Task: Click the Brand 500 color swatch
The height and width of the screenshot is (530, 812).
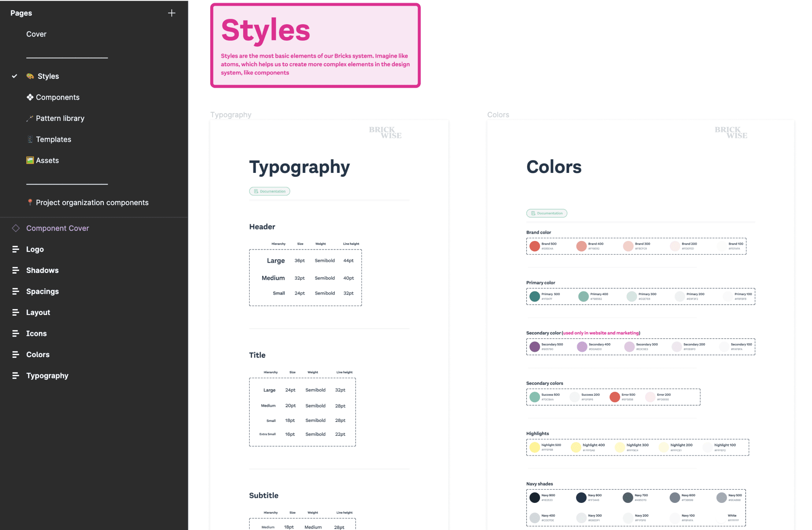Action: point(535,246)
